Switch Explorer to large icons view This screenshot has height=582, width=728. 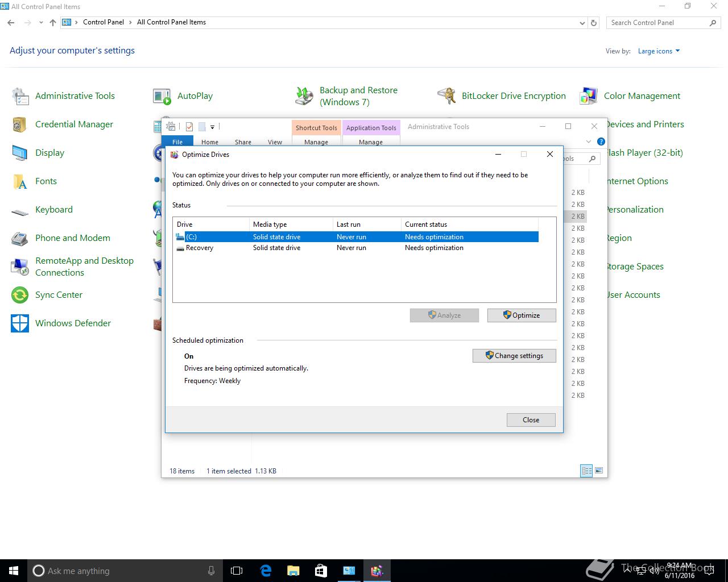(x=598, y=471)
